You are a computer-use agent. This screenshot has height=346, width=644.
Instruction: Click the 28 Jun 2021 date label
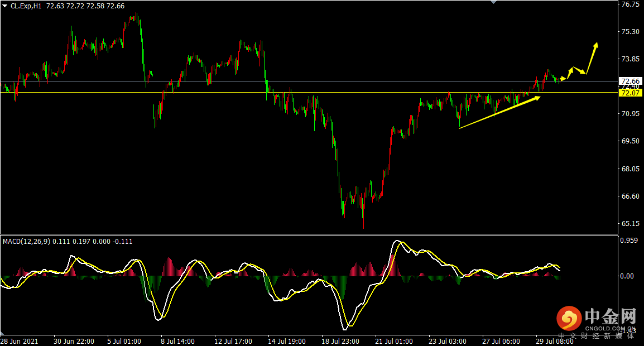tap(19, 341)
